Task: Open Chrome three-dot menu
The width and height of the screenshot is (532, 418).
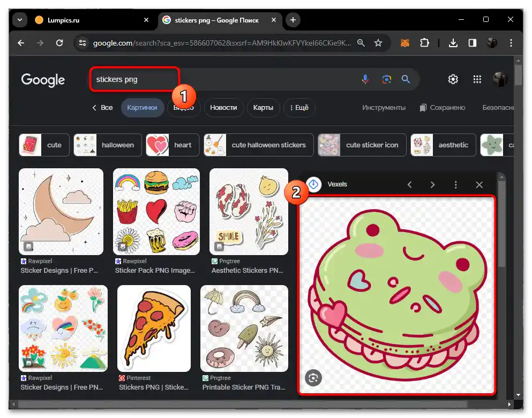Action: (511, 43)
